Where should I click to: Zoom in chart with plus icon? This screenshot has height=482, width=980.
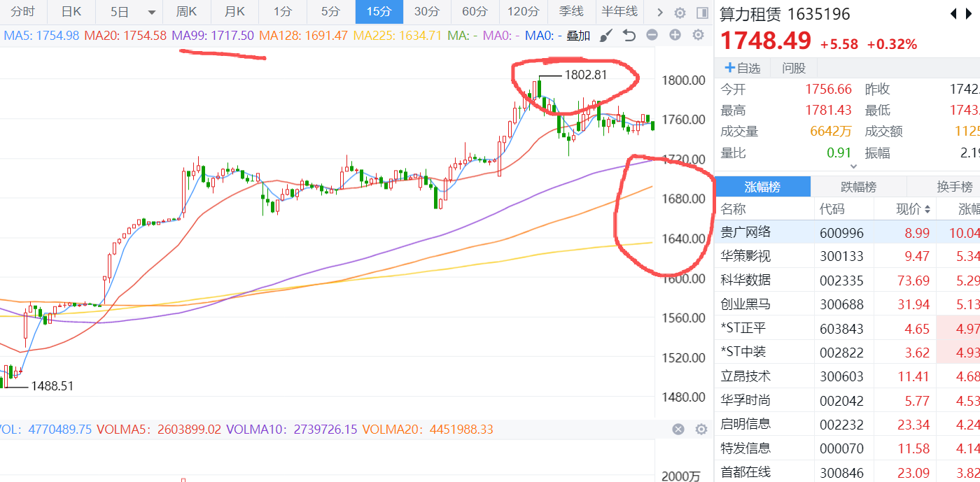click(x=675, y=36)
